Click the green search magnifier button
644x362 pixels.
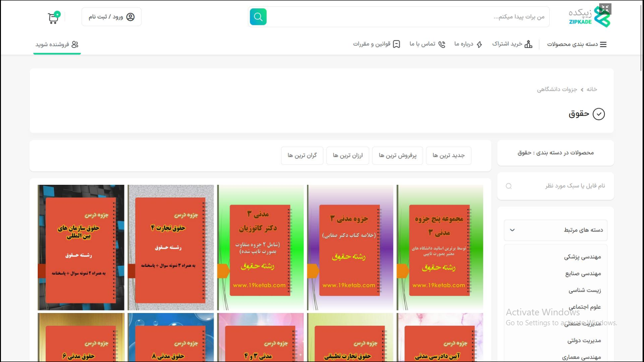(x=258, y=17)
